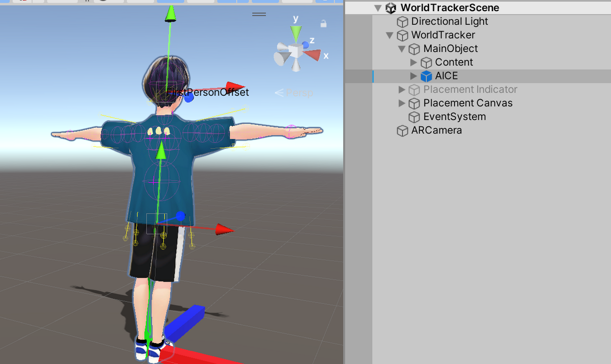Click the Unity scene icon beside WorldTrackerScene
This screenshot has width=611, height=364.
coord(391,8)
